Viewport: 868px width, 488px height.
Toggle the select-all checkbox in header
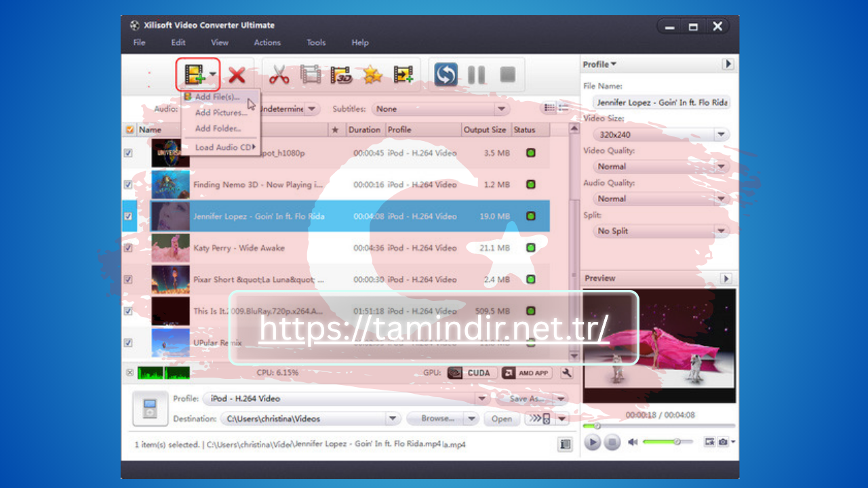130,129
